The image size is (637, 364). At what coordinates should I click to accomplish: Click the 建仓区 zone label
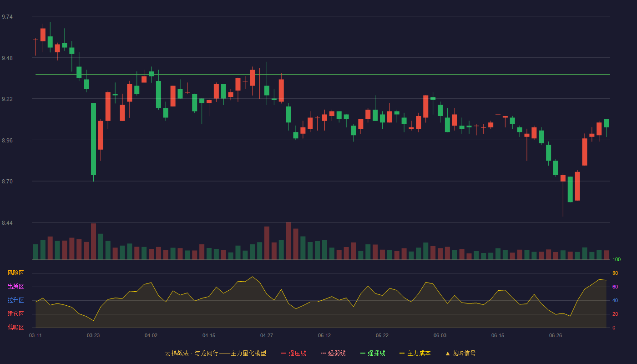15,314
